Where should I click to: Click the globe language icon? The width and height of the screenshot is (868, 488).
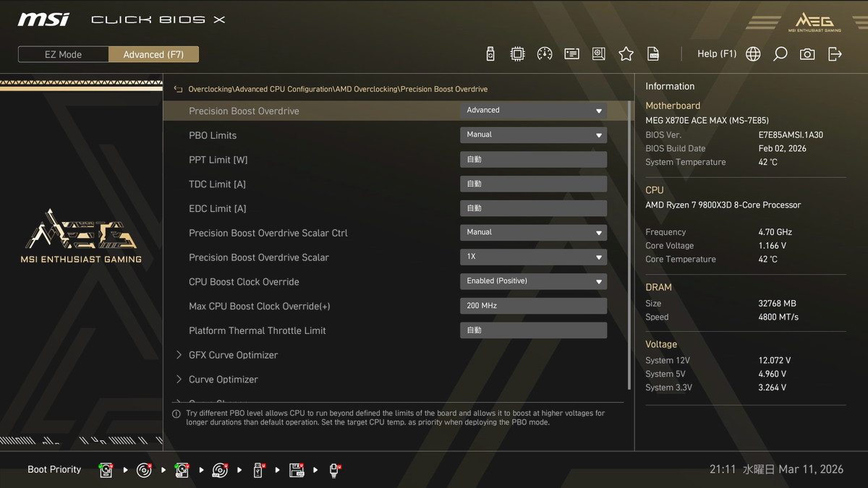tap(753, 54)
